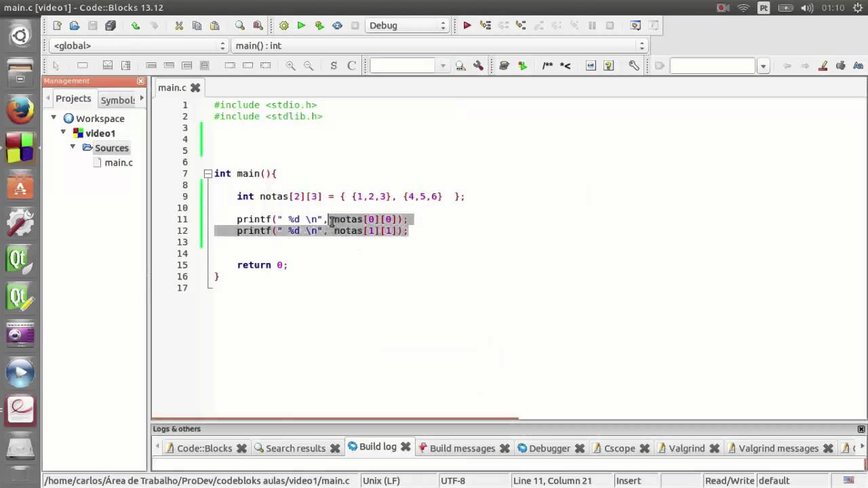
Task: Rebuild the project with blue arrows icon
Action: click(x=337, y=26)
